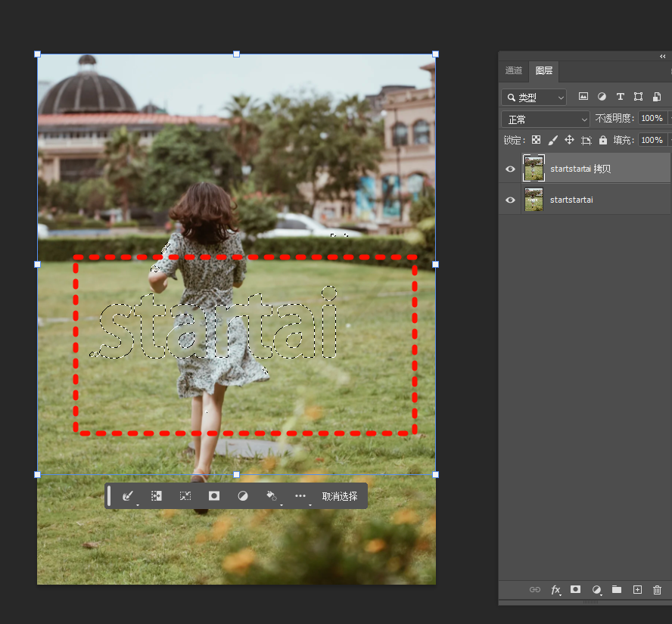The image size is (672, 624).
Task: Toggle visibility of the bottom startstartai layer
Action: [510, 200]
